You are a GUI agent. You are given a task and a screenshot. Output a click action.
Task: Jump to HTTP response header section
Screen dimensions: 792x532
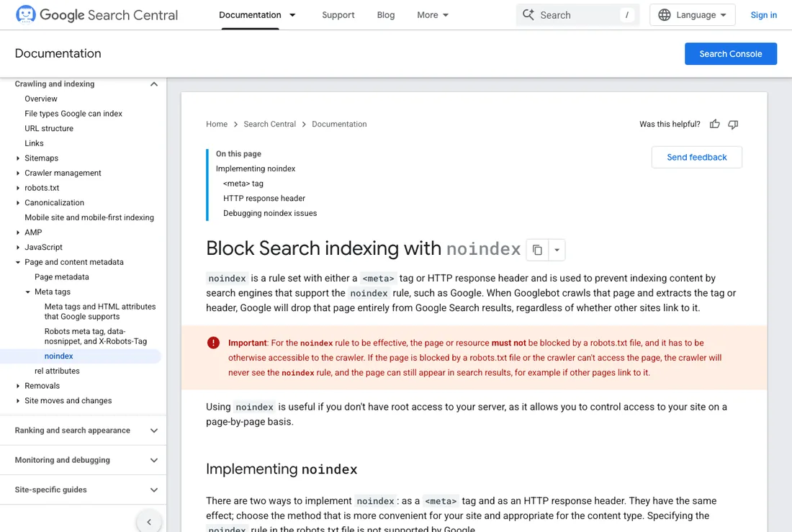tap(264, 199)
